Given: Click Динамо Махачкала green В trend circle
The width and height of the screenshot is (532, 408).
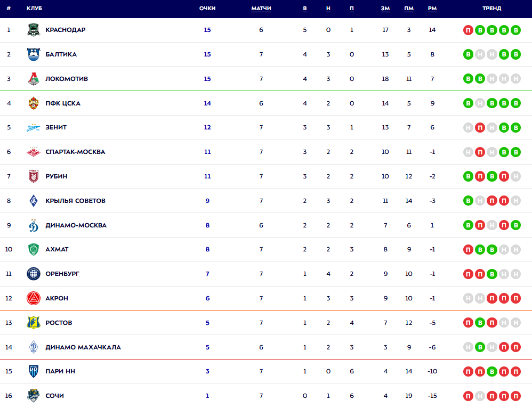Looking at the screenshot, I should pos(480,347).
